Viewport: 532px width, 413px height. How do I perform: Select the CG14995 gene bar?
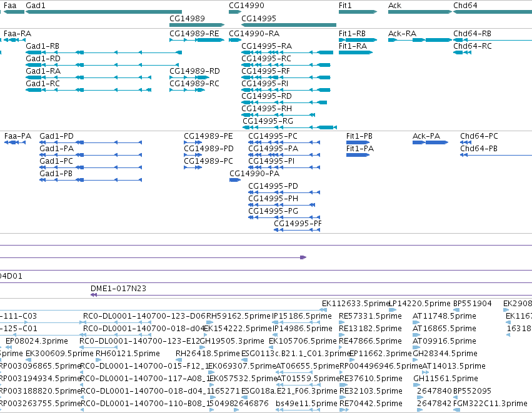pos(289,25)
